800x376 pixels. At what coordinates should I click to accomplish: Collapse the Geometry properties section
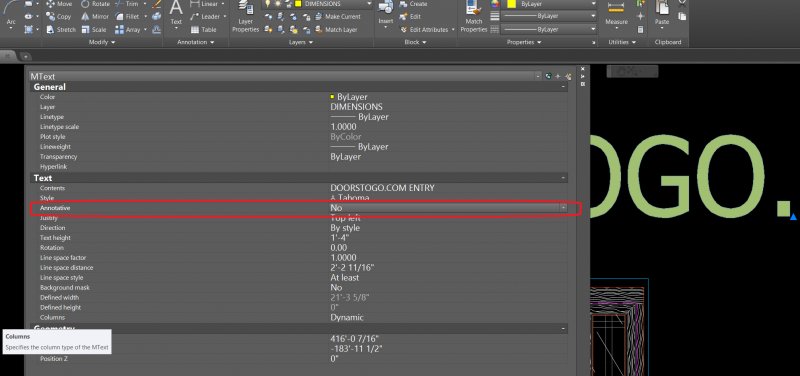point(563,329)
